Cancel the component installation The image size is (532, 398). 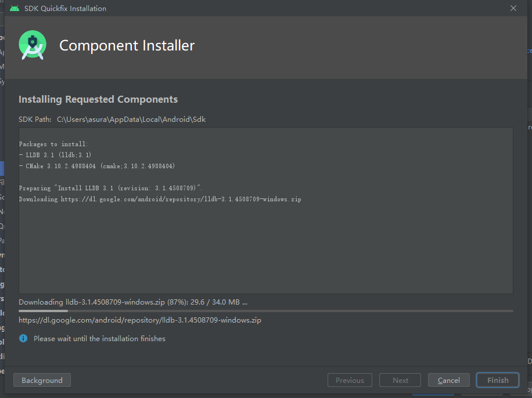coord(449,381)
